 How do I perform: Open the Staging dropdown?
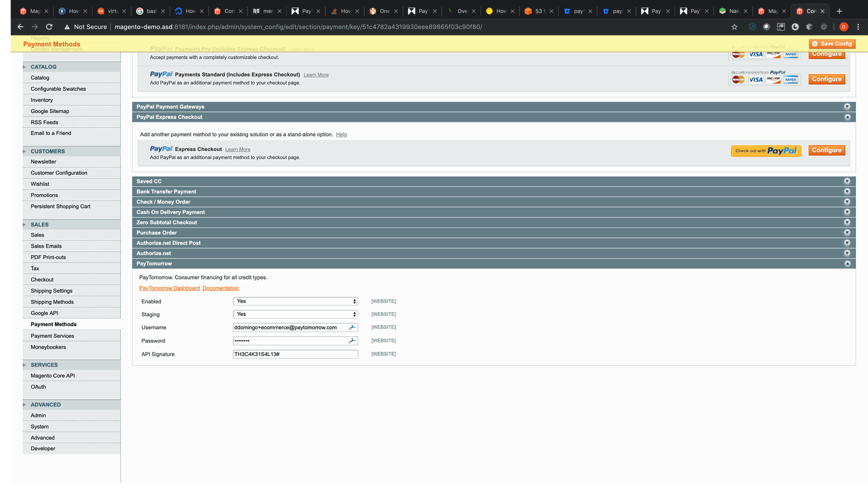tap(295, 314)
